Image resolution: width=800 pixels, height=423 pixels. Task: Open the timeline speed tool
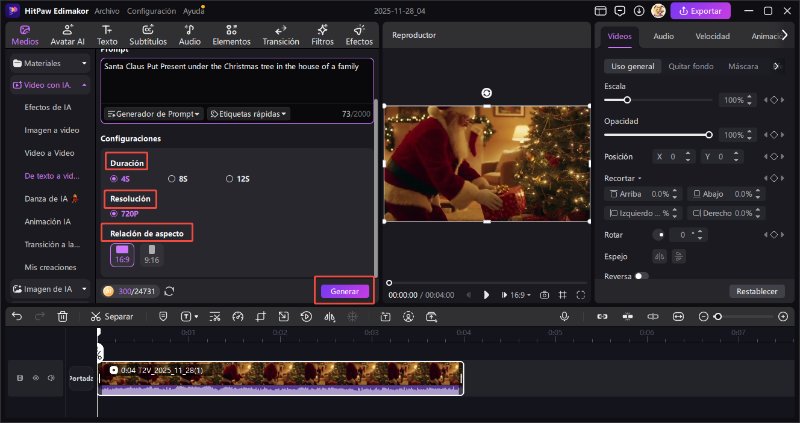[238, 317]
